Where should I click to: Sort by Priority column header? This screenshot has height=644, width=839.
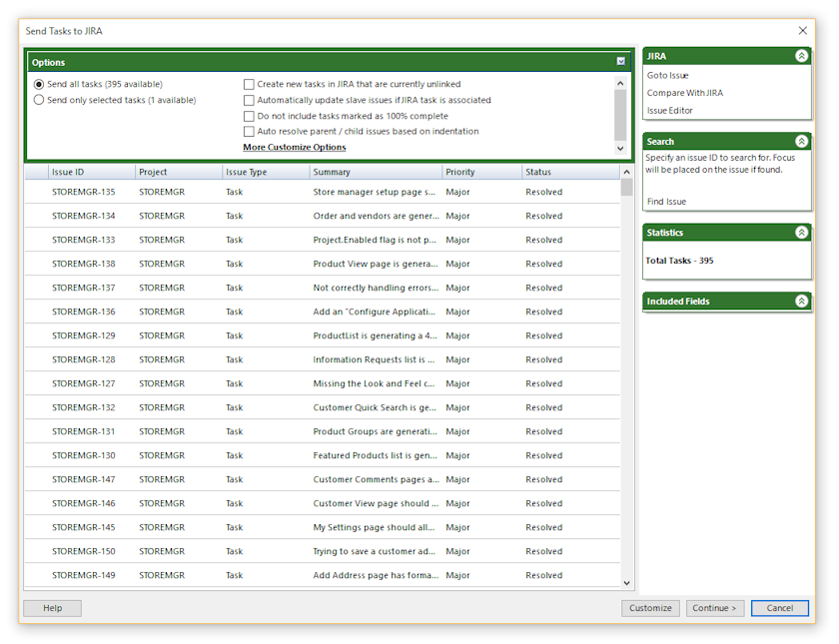click(x=482, y=172)
